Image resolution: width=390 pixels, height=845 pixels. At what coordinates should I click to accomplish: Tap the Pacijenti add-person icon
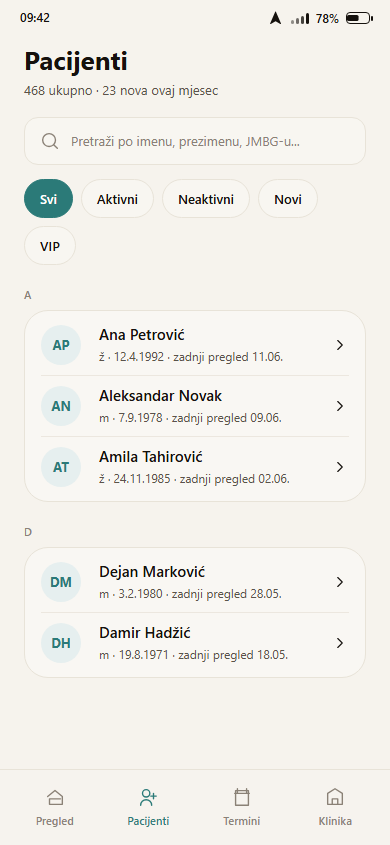pyautogui.click(x=148, y=797)
